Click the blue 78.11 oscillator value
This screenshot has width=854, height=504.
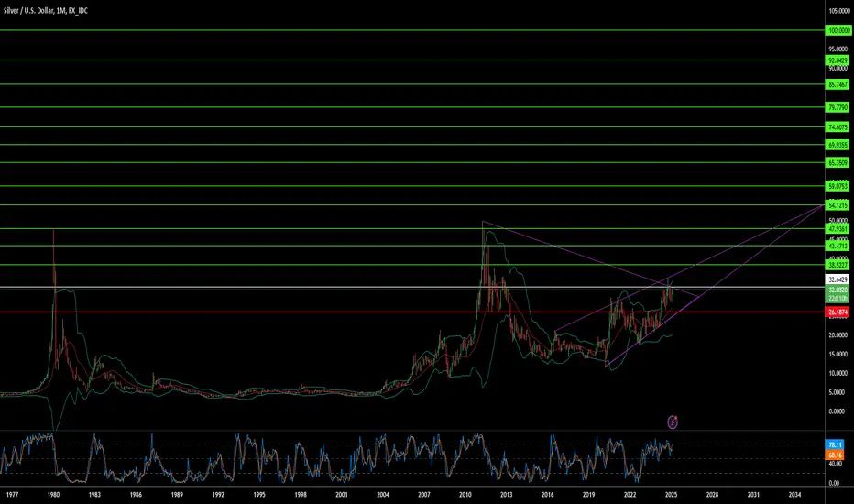tap(835, 444)
